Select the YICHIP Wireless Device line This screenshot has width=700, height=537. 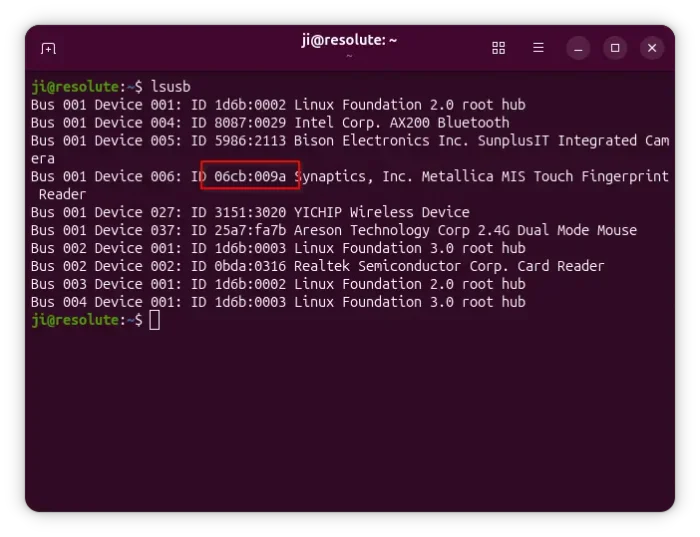[250, 212]
